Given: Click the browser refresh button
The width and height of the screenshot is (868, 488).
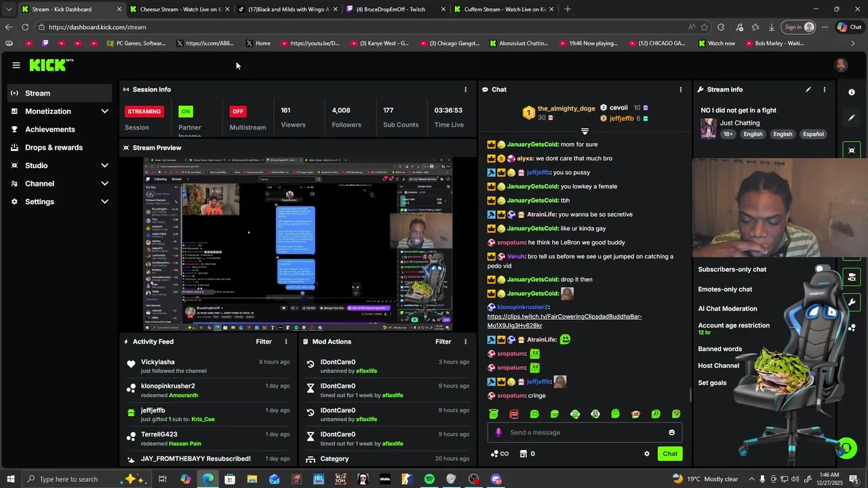Looking at the screenshot, I should coord(25,27).
